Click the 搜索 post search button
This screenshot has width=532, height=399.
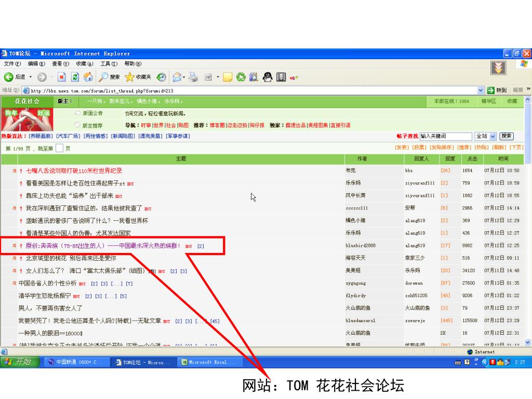point(506,136)
